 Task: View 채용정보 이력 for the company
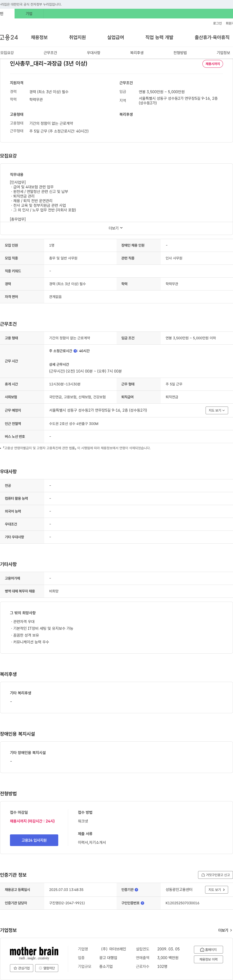pos(208,959)
